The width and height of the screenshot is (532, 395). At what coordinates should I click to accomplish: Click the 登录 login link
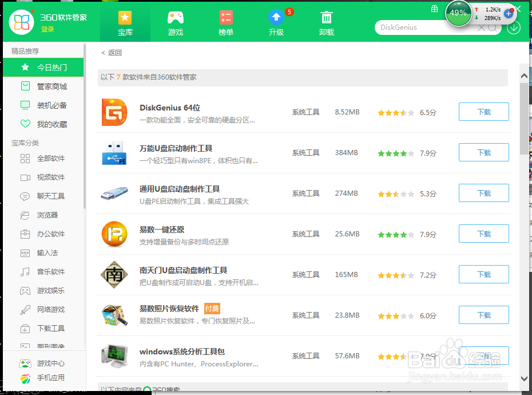[47, 30]
